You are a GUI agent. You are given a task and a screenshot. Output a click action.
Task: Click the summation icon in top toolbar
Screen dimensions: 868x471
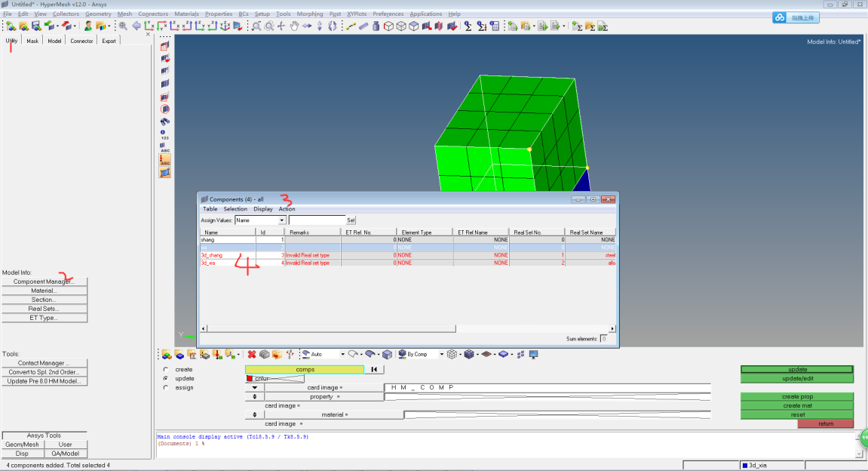click(468, 26)
